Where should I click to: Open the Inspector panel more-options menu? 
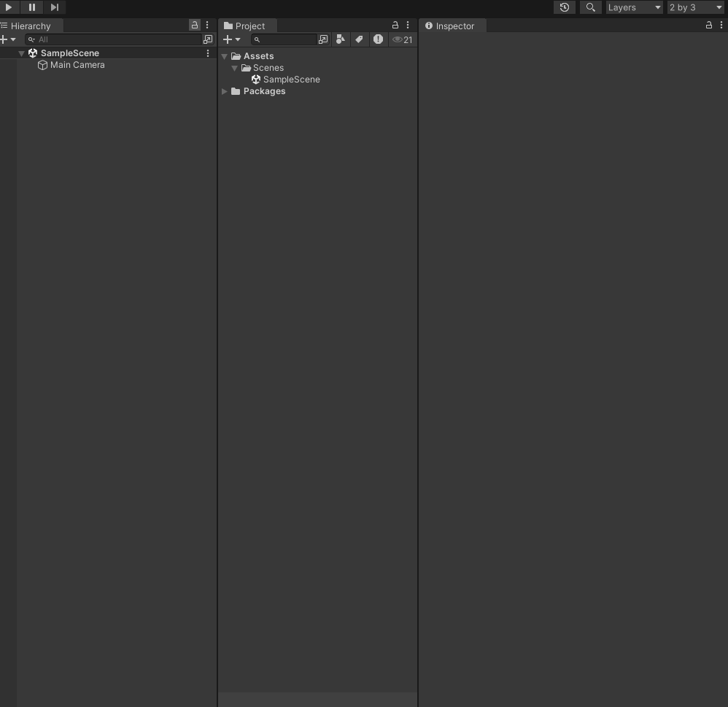[x=721, y=25]
